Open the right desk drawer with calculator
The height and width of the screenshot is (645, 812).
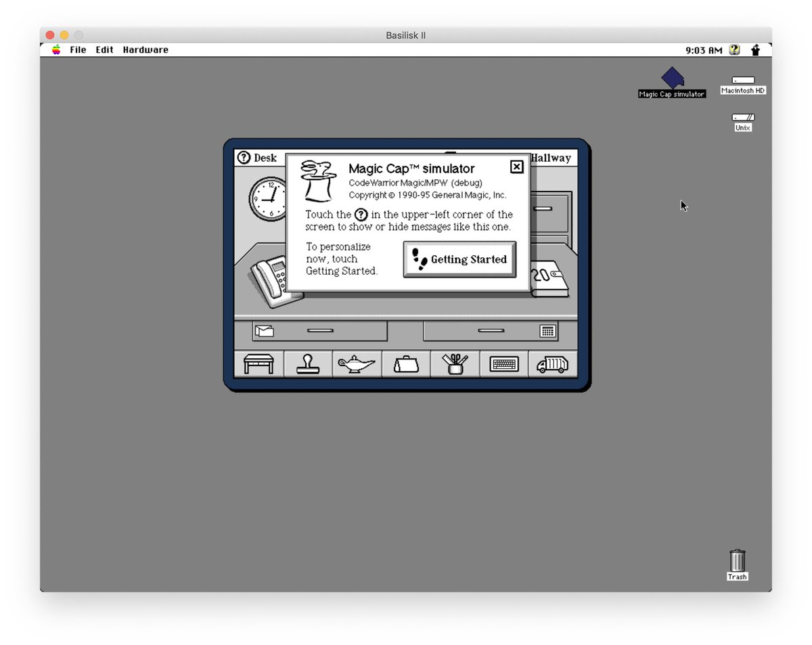coord(491,331)
